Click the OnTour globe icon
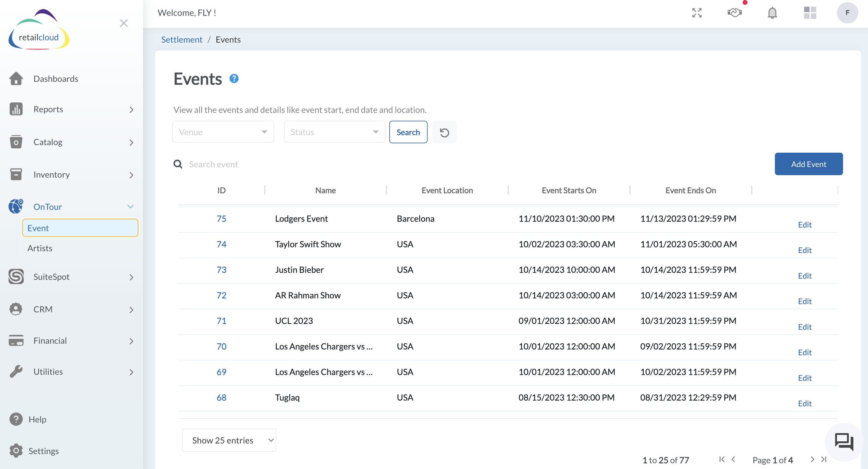 click(x=16, y=206)
